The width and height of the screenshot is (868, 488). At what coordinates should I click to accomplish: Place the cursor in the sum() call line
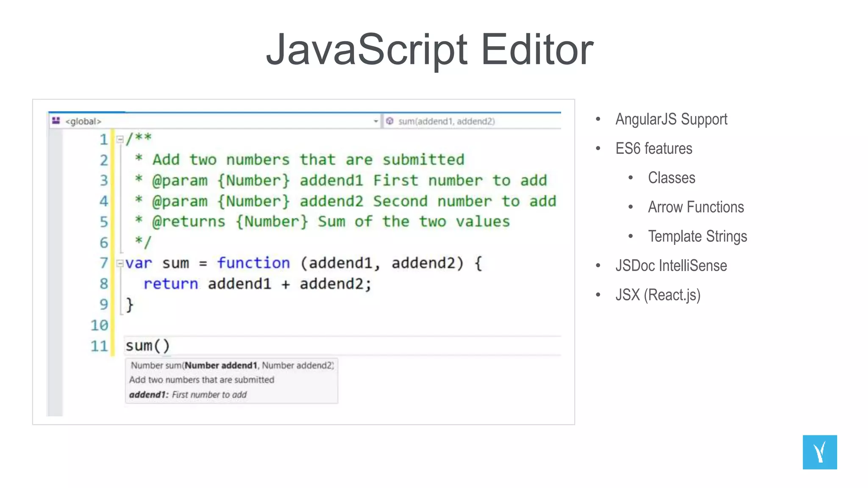(x=342, y=346)
